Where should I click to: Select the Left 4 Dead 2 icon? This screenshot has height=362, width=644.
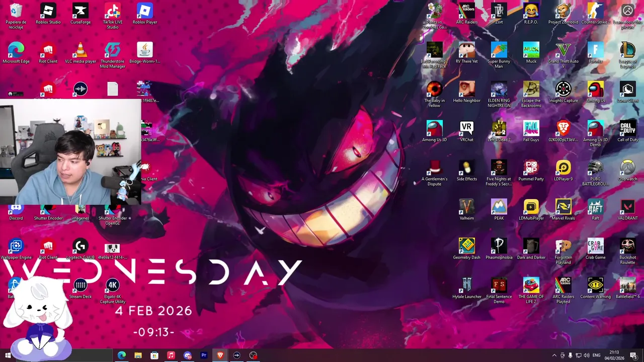coord(499,132)
